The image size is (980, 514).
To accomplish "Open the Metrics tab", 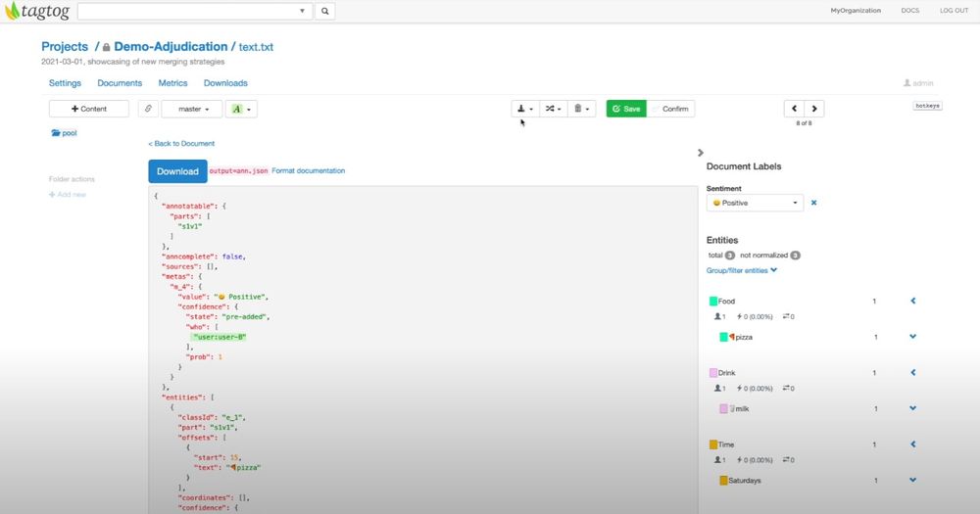I will (172, 83).
